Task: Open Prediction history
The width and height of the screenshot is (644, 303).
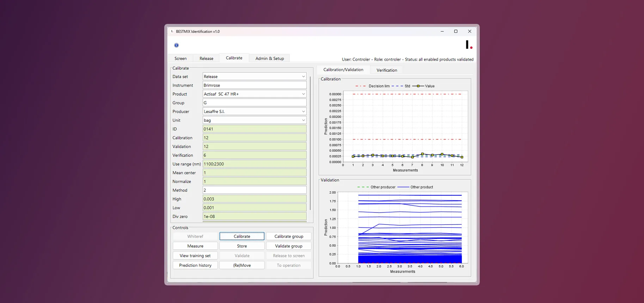Action: 195,265
